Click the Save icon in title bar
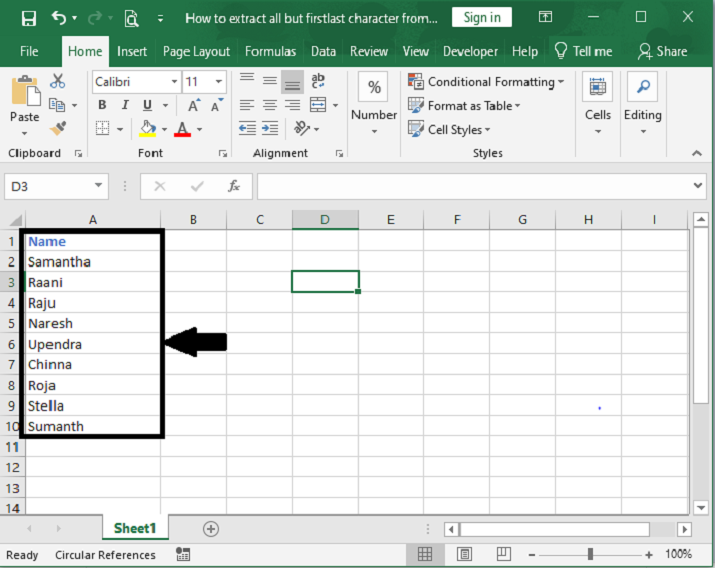 click(x=29, y=18)
